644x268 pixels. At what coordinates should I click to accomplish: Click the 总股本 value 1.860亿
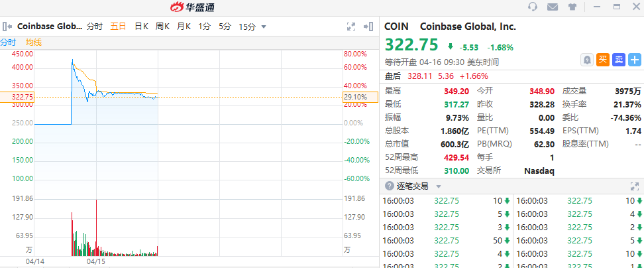pyautogui.click(x=455, y=131)
